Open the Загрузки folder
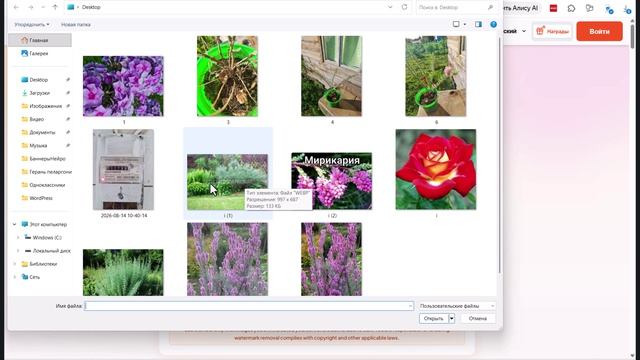The width and height of the screenshot is (640, 360). click(x=40, y=93)
